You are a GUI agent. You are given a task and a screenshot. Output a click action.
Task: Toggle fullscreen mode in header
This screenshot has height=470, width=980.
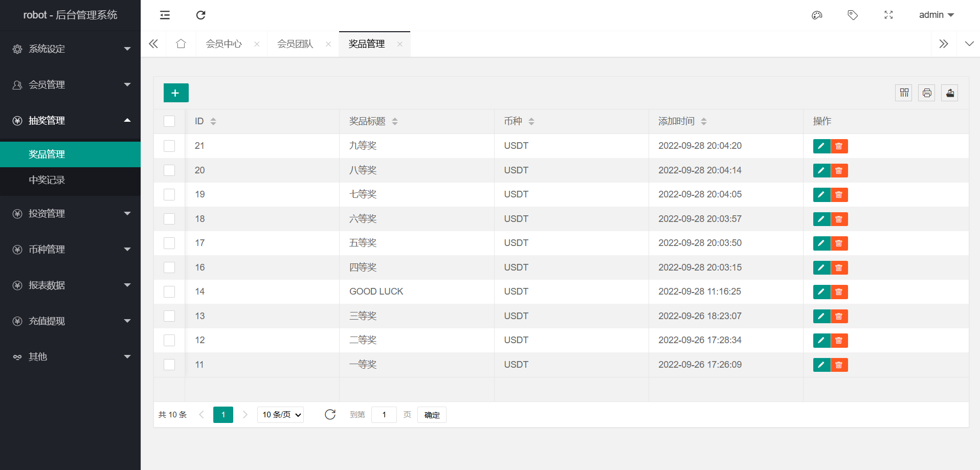pyautogui.click(x=888, y=15)
